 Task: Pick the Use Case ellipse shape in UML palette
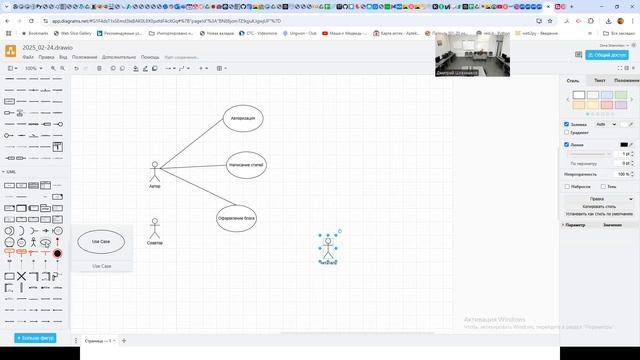(45, 242)
